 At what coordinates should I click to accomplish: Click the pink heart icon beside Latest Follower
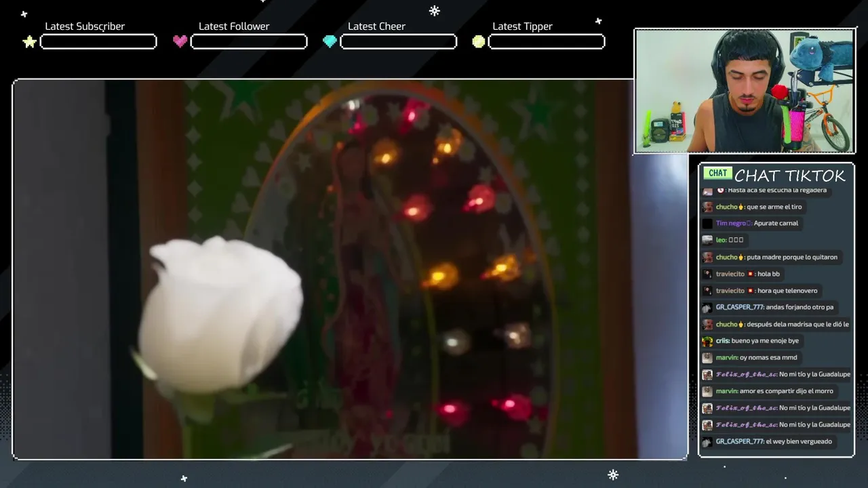[180, 41]
